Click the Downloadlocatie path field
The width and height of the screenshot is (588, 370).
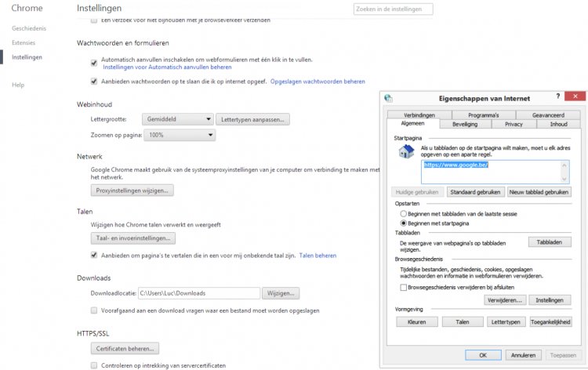pos(198,293)
